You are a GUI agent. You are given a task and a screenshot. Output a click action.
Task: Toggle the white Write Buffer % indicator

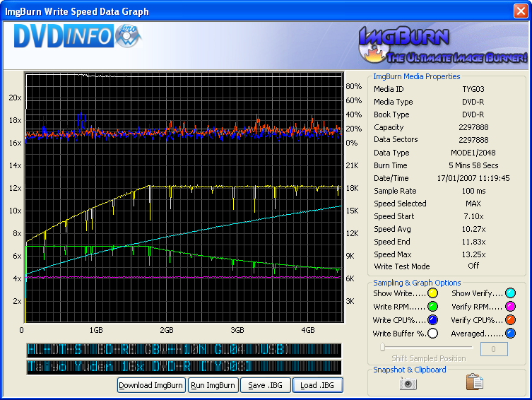point(432,334)
